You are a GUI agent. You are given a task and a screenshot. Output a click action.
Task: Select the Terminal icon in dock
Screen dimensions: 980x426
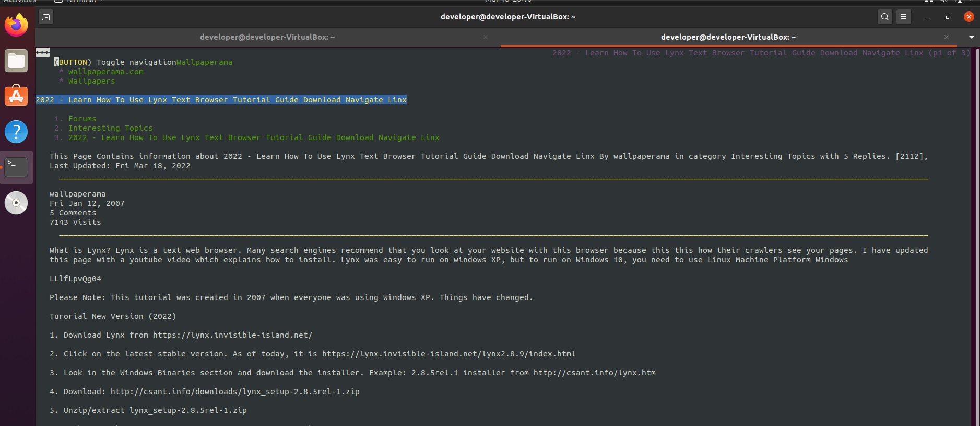(16, 167)
